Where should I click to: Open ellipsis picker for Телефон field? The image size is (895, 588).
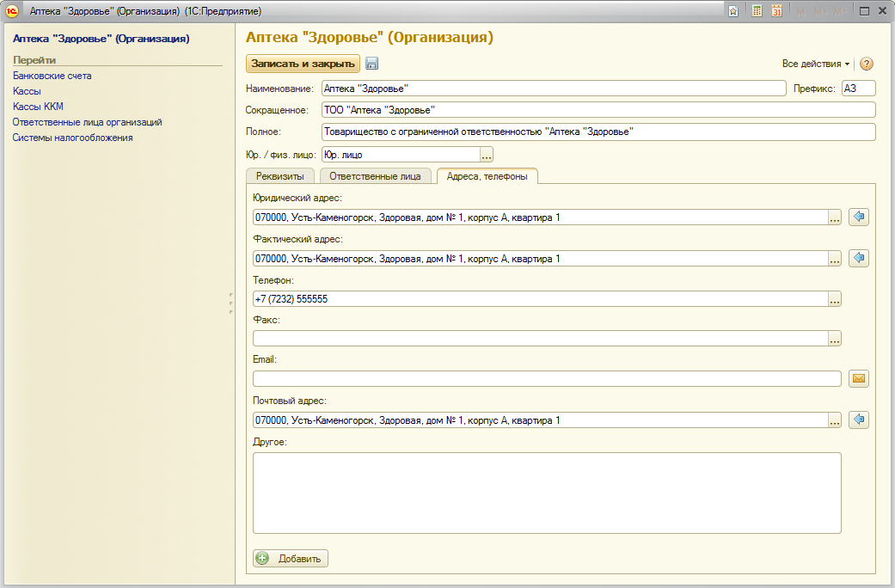834,299
